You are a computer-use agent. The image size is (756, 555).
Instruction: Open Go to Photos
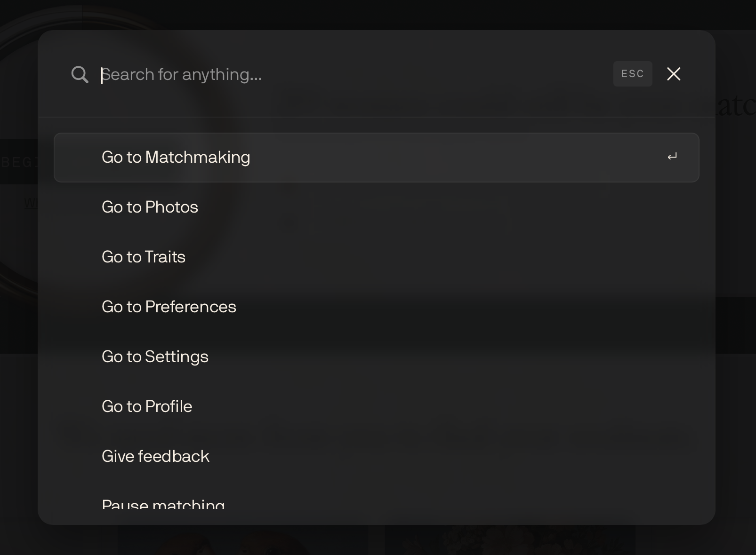(377, 207)
